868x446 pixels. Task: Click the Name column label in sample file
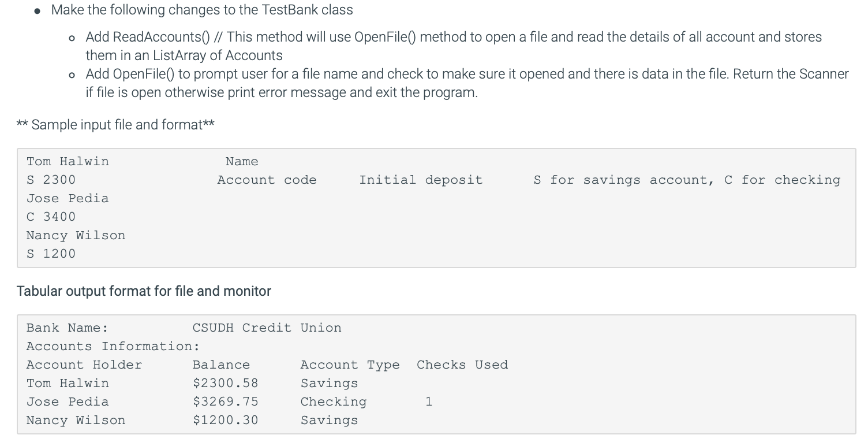pos(242,161)
